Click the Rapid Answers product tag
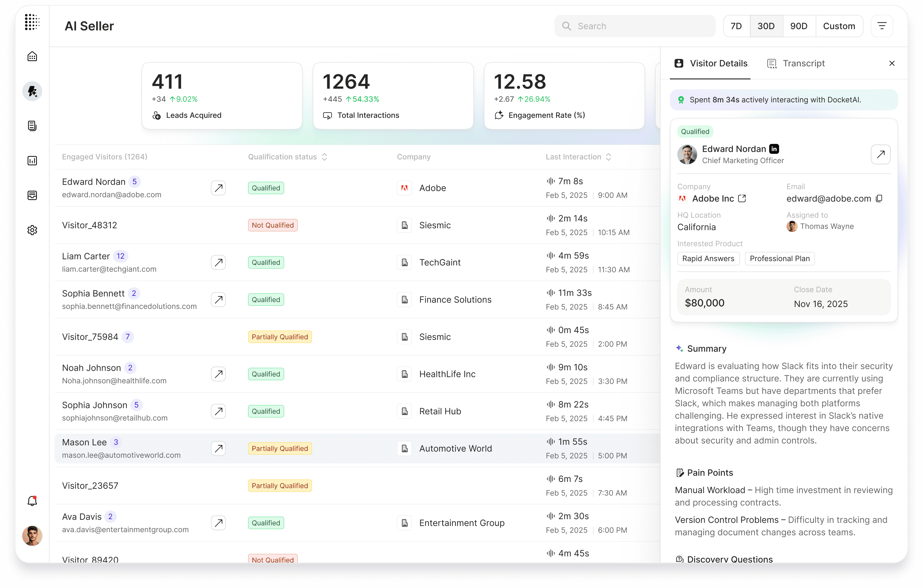Viewport: 923px width, 588px height. 708,259
